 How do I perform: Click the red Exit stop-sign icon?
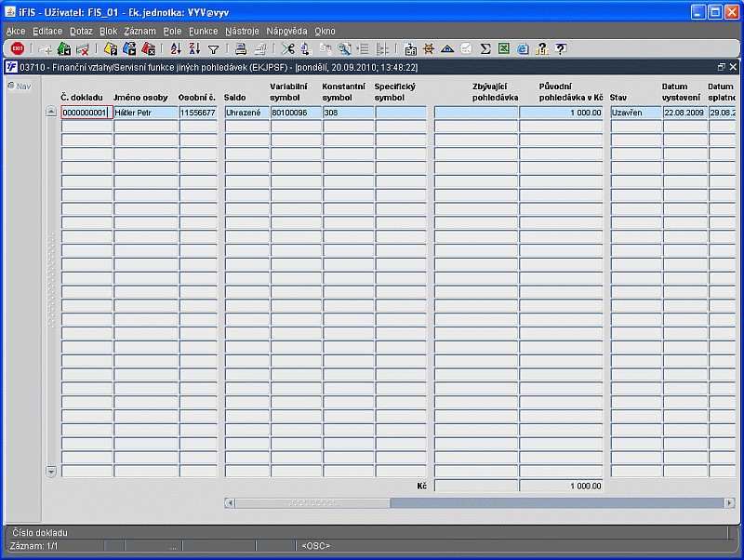(18, 48)
